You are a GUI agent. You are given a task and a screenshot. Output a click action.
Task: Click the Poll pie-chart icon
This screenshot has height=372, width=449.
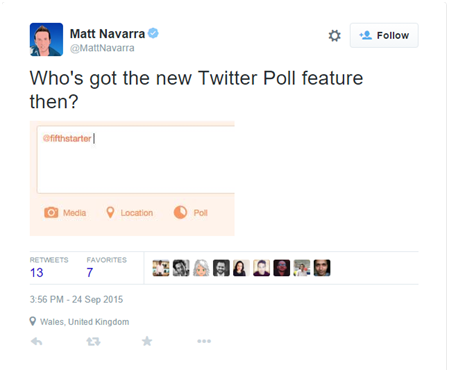pyautogui.click(x=180, y=212)
